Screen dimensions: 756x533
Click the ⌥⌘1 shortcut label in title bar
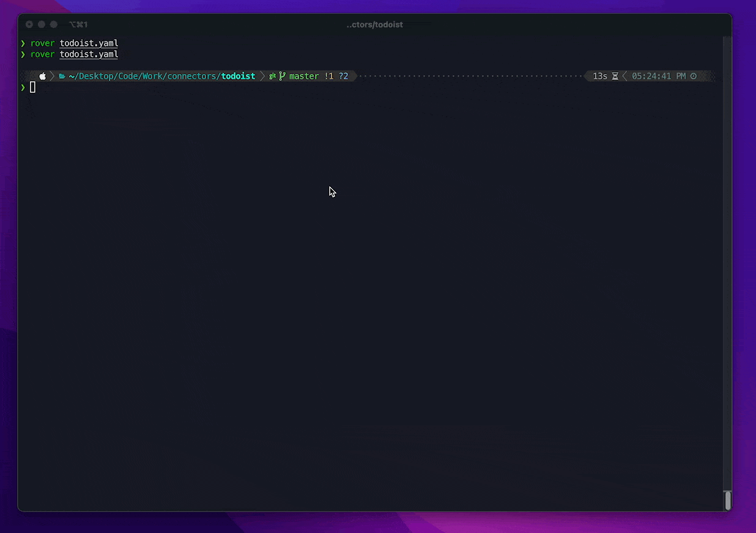[x=78, y=24]
